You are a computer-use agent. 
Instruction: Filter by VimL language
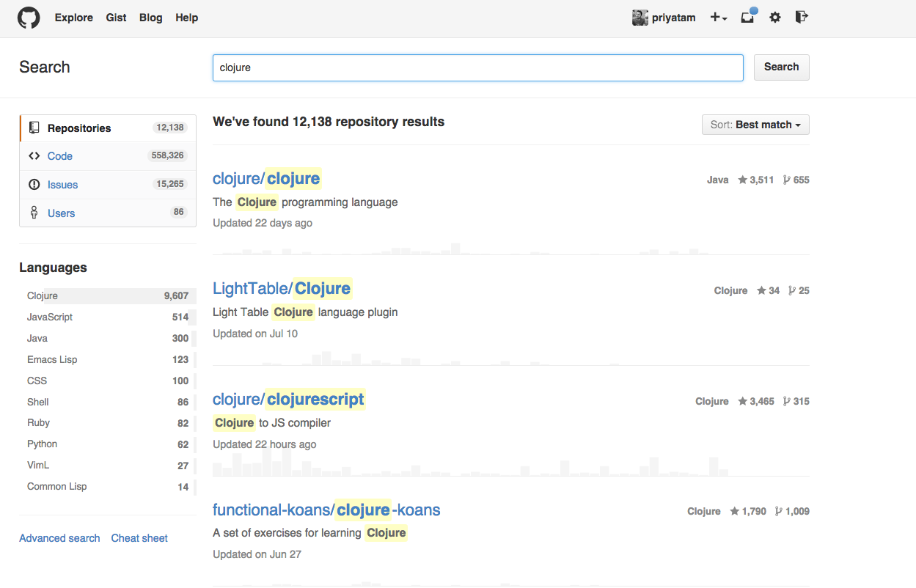click(108, 466)
